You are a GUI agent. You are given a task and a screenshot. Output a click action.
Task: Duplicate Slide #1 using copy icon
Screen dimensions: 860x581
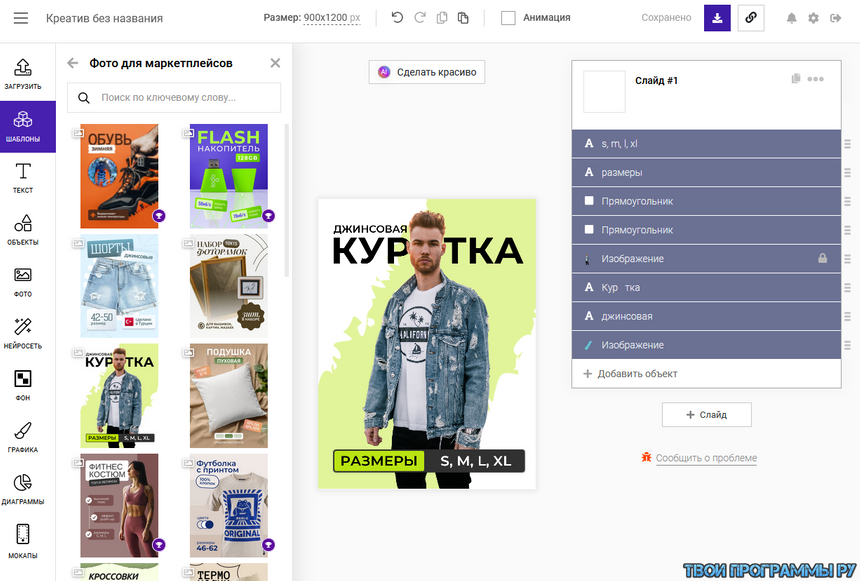(796, 79)
